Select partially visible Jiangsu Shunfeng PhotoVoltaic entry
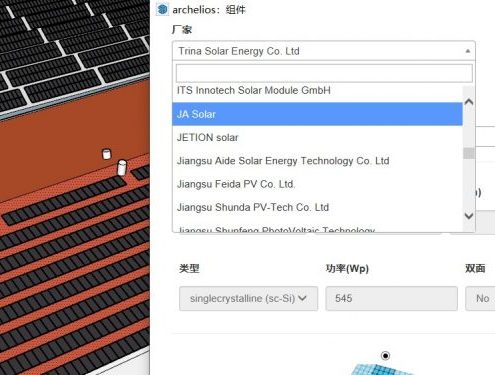This screenshot has height=375, width=495. point(317,228)
